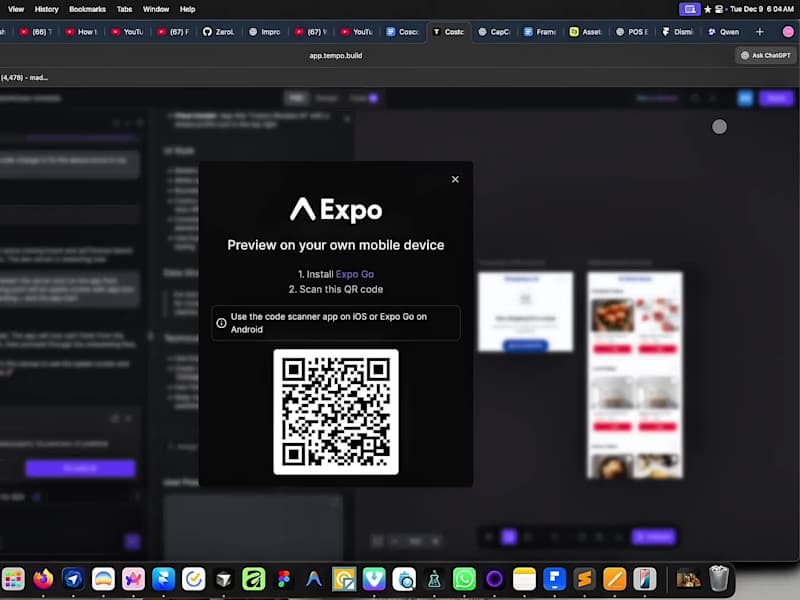This screenshot has width=800, height=600.
Task: Click the Expo logo in the dialog
Action: (336, 210)
